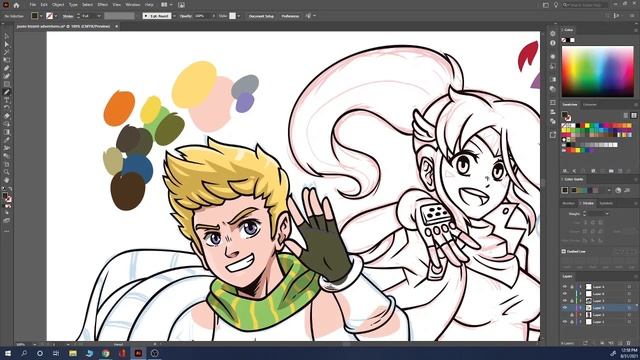Click white swatch in Color panel

coord(572,40)
